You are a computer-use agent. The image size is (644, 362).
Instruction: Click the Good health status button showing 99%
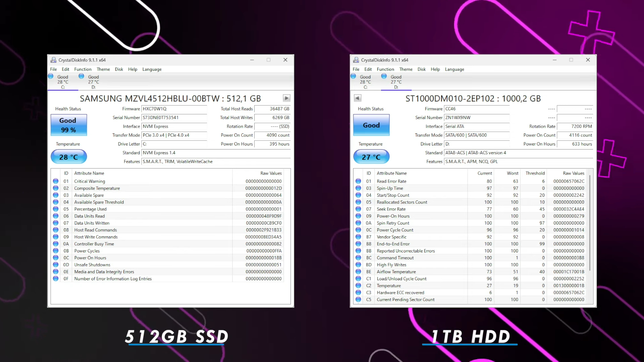click(x=68, y=125)
